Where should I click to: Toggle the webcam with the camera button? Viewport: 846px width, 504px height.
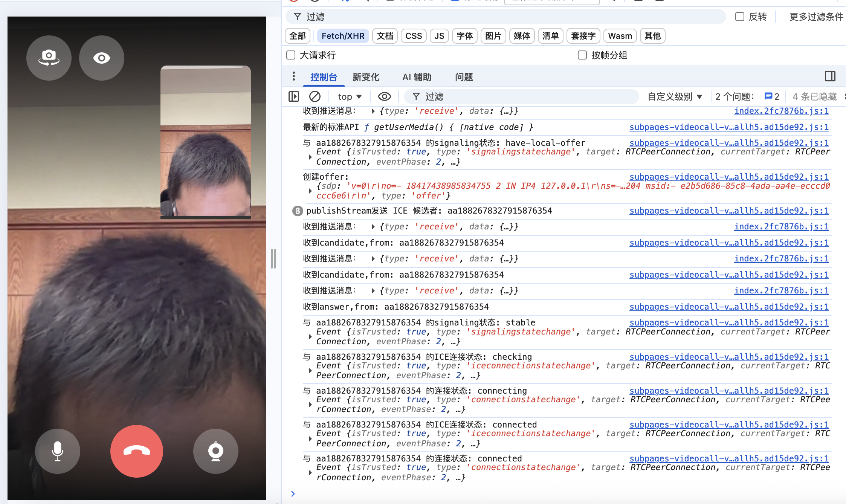[216, 451]
